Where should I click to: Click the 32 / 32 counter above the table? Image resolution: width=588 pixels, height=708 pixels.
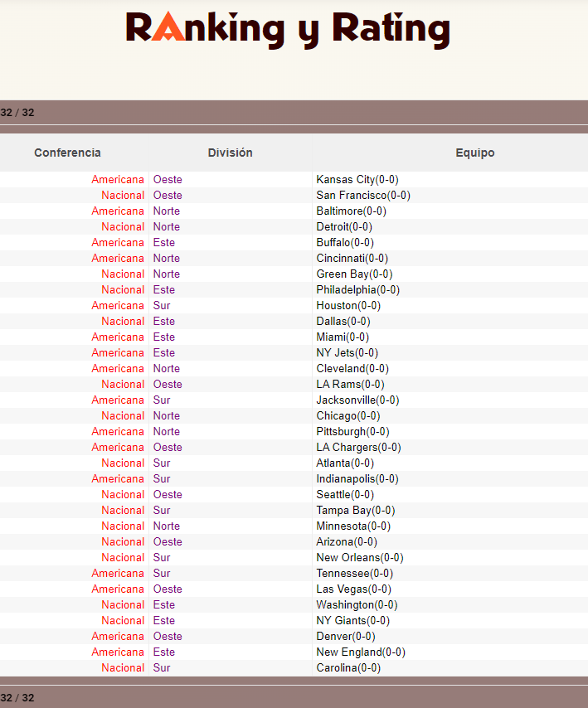click(x=17, y=113)
